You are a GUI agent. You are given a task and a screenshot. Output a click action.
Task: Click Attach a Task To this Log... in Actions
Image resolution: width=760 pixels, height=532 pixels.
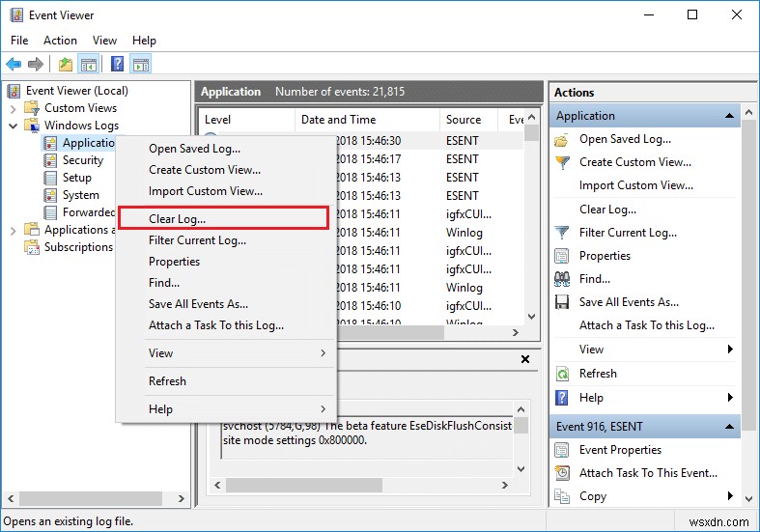pos(647,325)
